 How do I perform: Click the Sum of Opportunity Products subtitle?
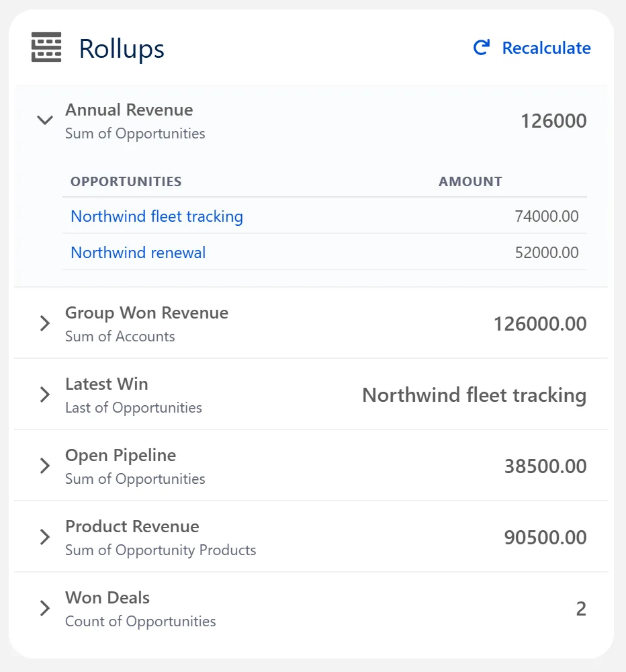point(161,550)
